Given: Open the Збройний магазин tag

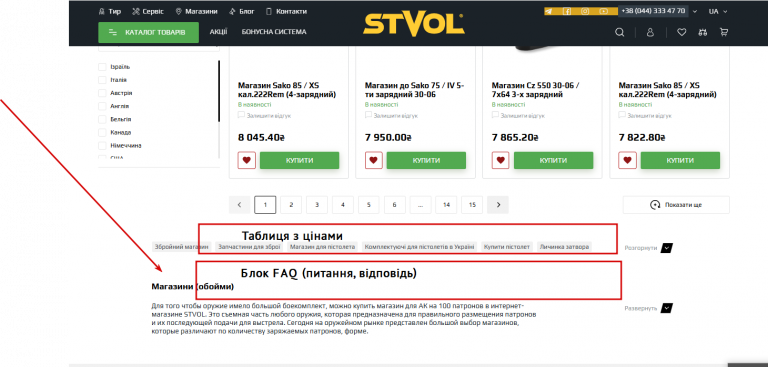Looking at the screenshot, I should pos(181,247).
